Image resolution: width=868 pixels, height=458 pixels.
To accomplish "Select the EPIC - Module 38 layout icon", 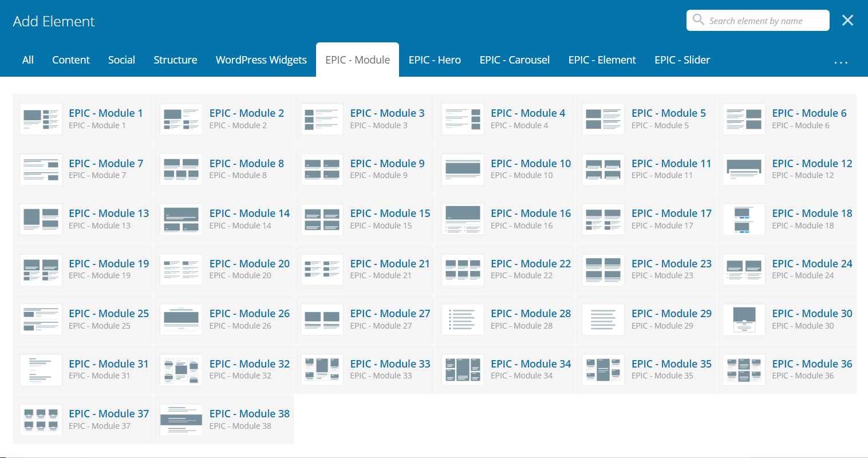I will tap(181, 420).
